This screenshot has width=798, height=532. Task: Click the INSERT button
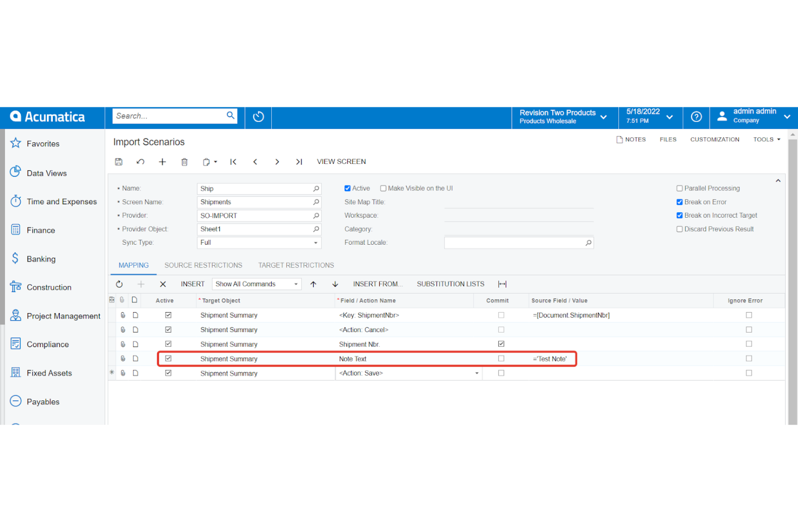(192, 284)
